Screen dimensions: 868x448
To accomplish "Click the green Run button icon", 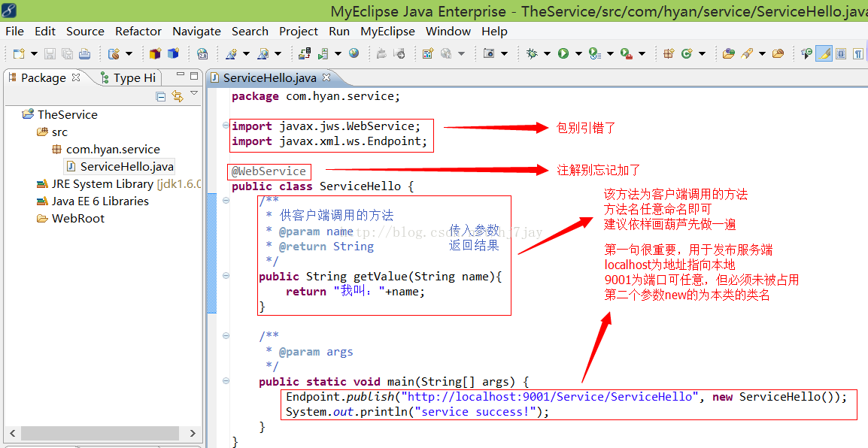I will pyautogui.click(x=563, y=53).
